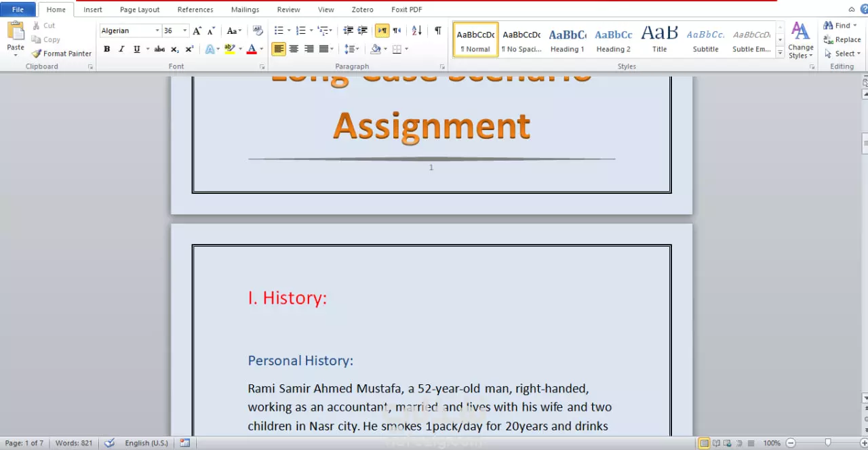
Task: Click the Sort icon
Action: [x=417, y=30]
